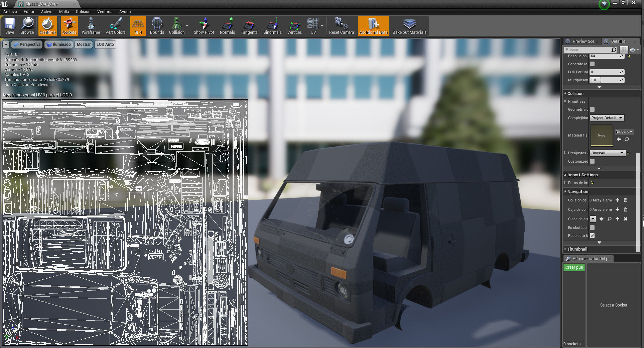Toggle Realtime rendering in toolbar
644x348 pixels.
[x=47, y=26]
